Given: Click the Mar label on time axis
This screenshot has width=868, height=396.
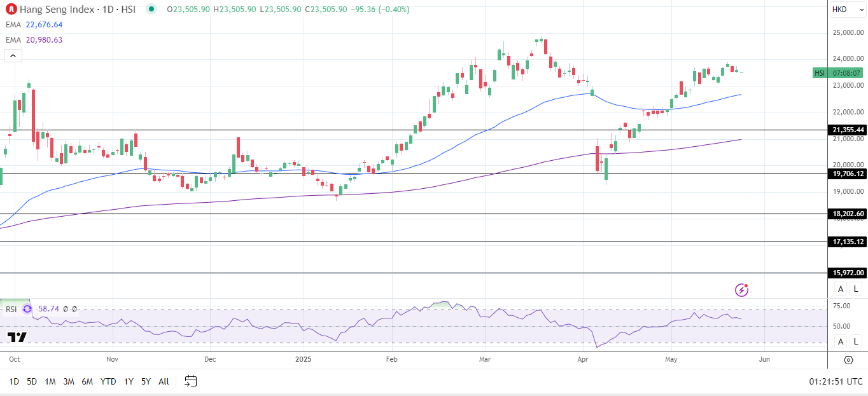Looking at the screenshot, I should 485,359.
